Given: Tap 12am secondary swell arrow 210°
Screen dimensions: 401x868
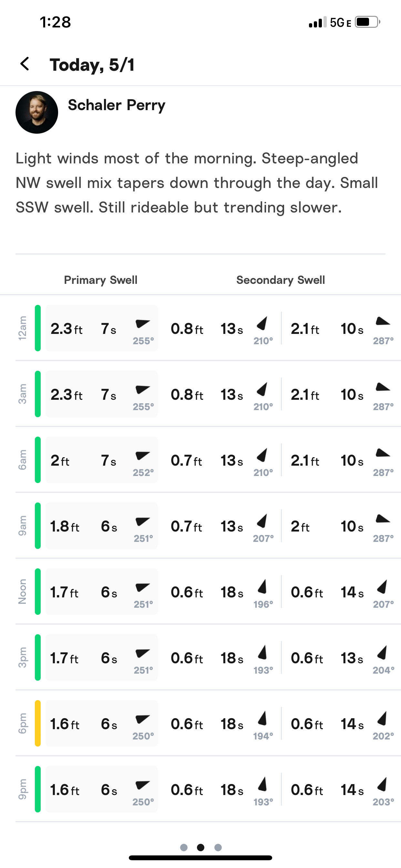Looking at the screenshot, I should coord(262,324).
